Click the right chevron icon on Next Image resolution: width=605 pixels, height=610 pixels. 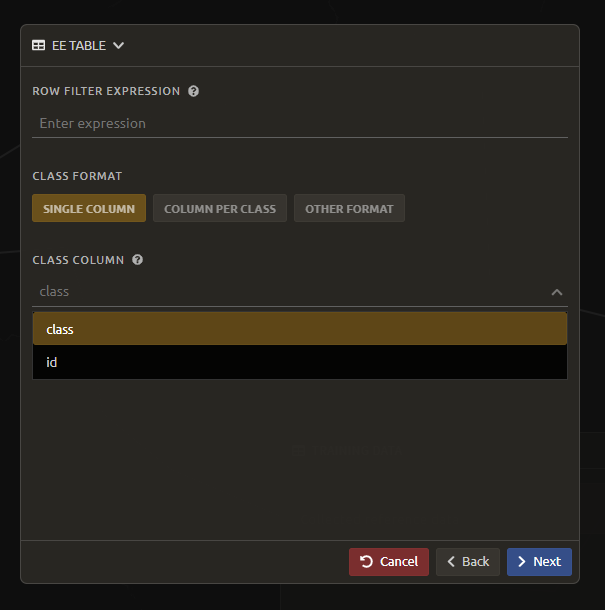(521, 561)
